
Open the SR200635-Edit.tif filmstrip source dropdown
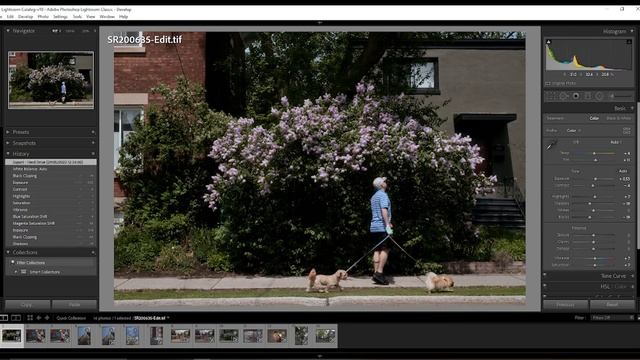coord(151,318)
